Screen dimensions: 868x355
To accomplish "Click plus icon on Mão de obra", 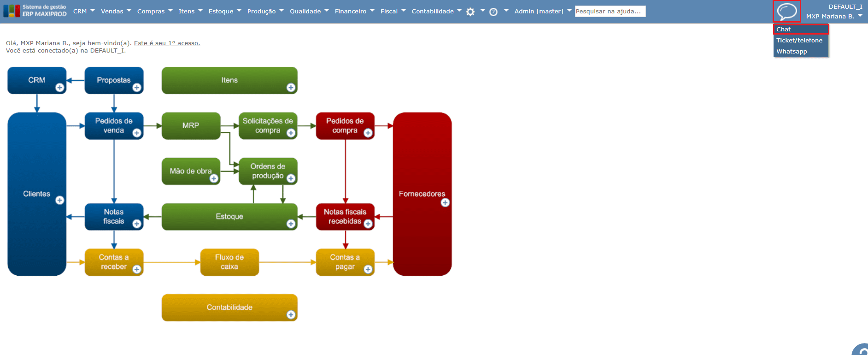I will pyautogui.click(x=214, y=178).
